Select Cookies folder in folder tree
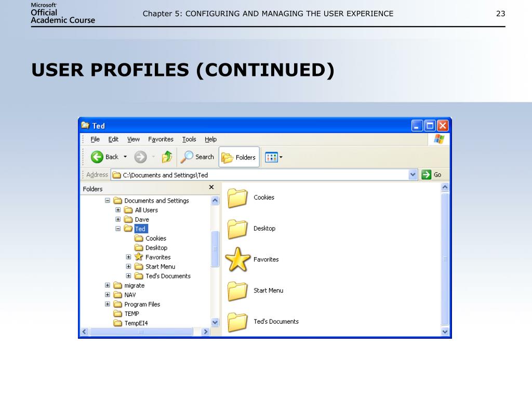The width and height of the screenshot is (532, 399). point(150,238)
